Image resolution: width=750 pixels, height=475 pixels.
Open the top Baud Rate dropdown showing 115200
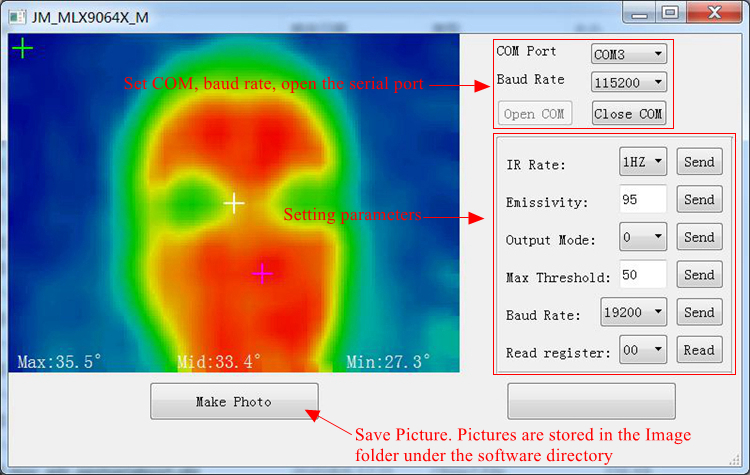click(x=629, y=82)
